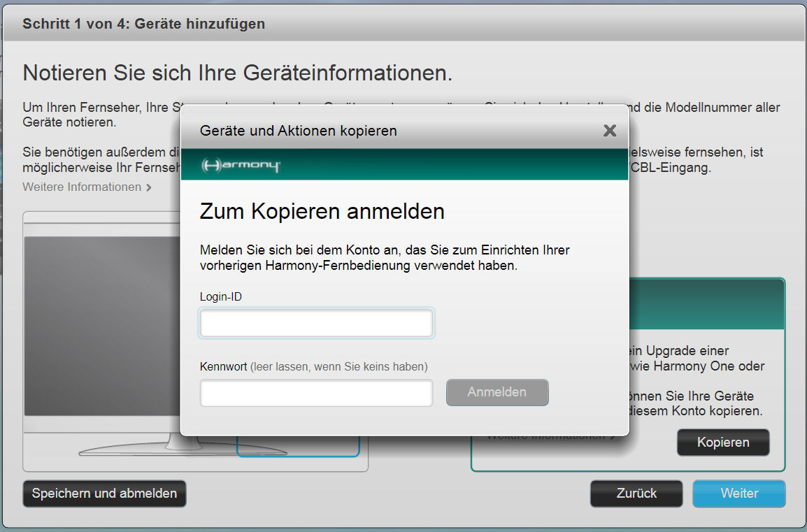The width and height of the screenshot is (807, 532).
Task: Go back with the Zurück button
Action: [636, 494]
